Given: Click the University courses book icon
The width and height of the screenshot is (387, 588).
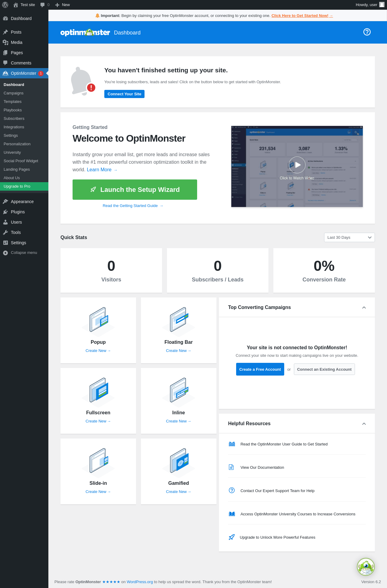Looking at the screenshot, I should point(232,514).
